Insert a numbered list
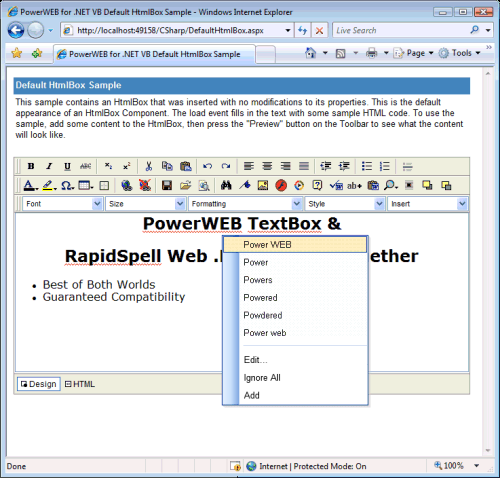This screenshot has height=478, width=500. (x=385, y=166)
